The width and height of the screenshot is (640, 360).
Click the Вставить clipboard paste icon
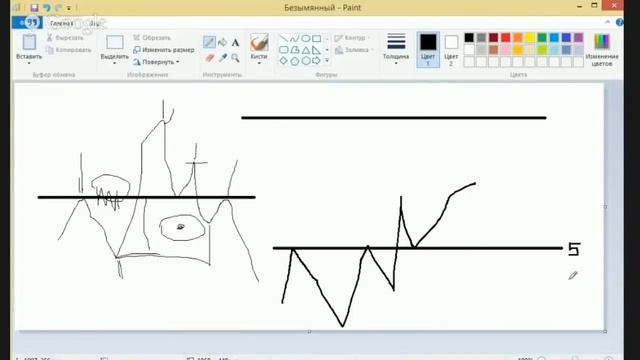tap(29, 42)
